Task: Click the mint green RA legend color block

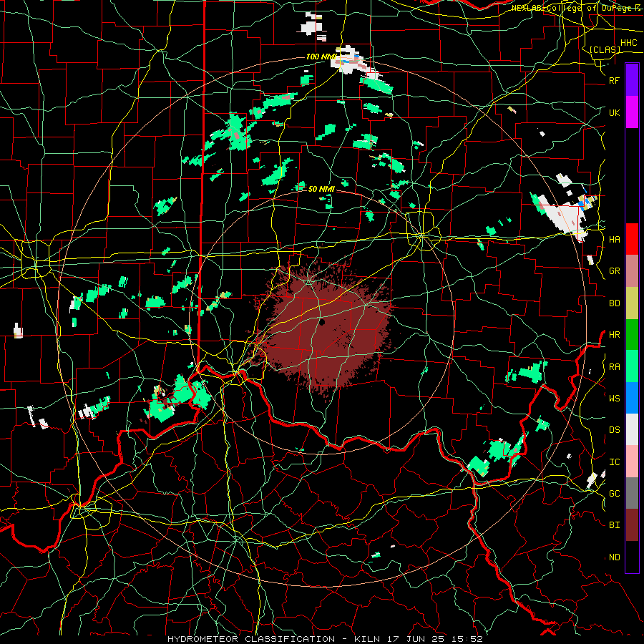Action: (x=632, y=366)
